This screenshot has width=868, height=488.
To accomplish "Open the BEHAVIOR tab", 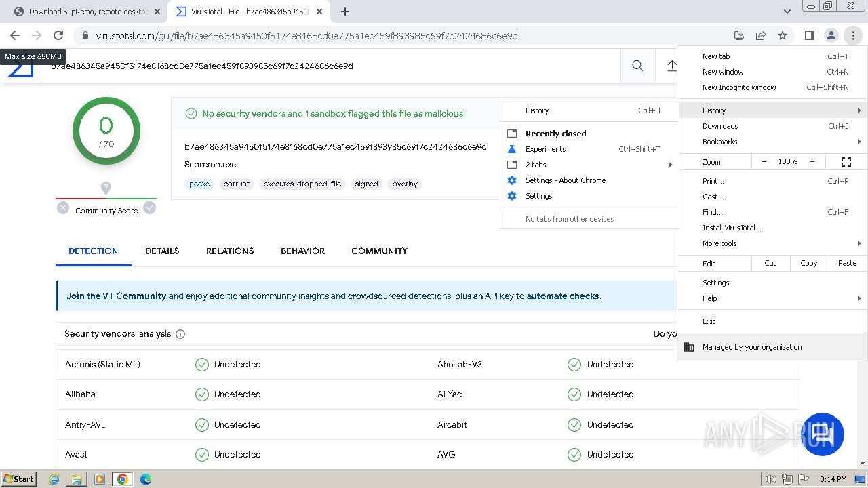I will (302, 251).
